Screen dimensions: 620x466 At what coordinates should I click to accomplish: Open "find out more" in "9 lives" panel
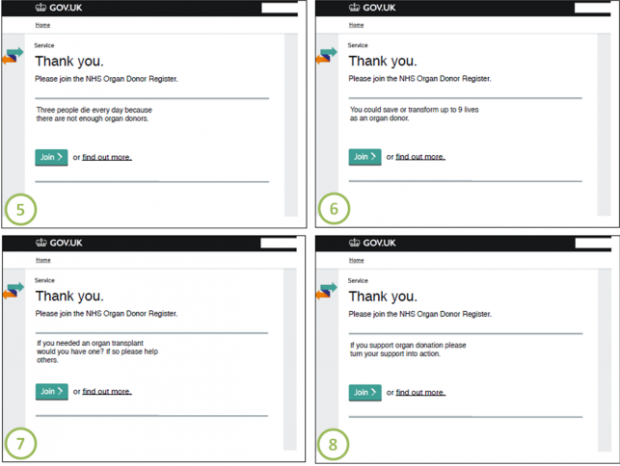420,157
